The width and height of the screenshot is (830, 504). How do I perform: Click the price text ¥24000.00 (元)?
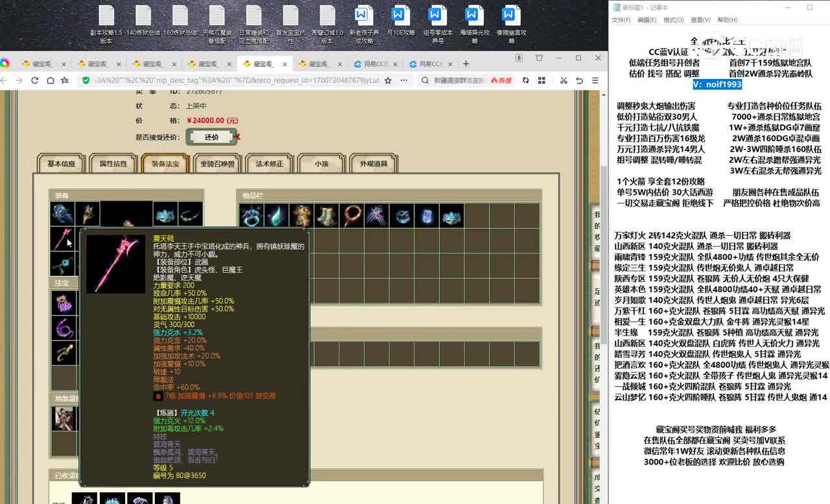(212, 120)
